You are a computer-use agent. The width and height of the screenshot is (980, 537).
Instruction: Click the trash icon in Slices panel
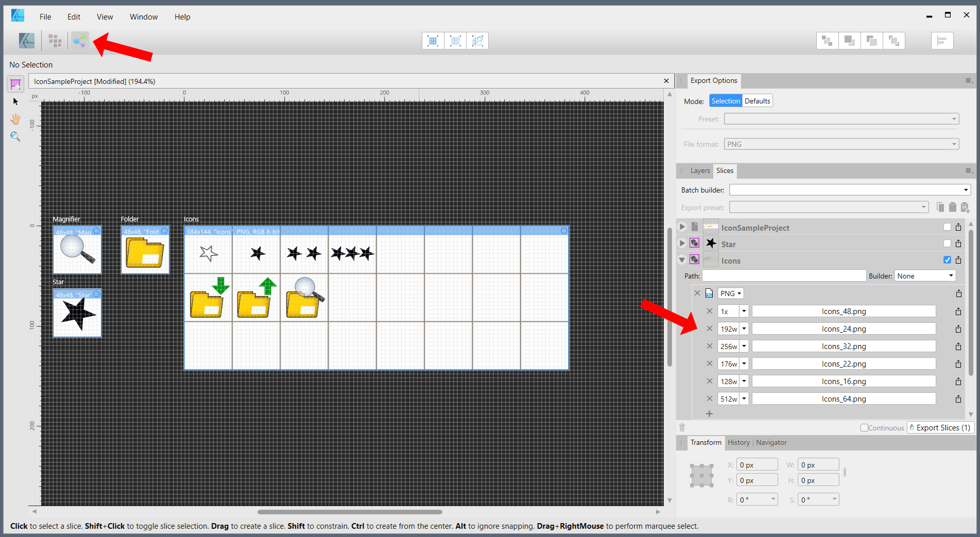point(682,427)
